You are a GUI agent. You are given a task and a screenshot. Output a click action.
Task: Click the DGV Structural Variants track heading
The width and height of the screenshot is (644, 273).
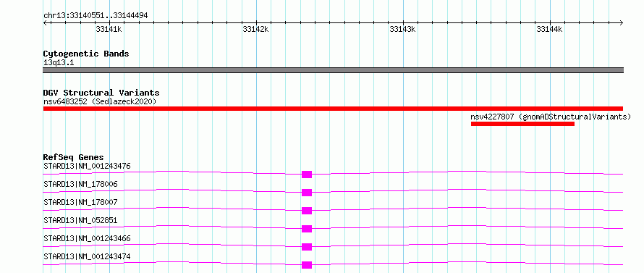[x=101, y=93]
